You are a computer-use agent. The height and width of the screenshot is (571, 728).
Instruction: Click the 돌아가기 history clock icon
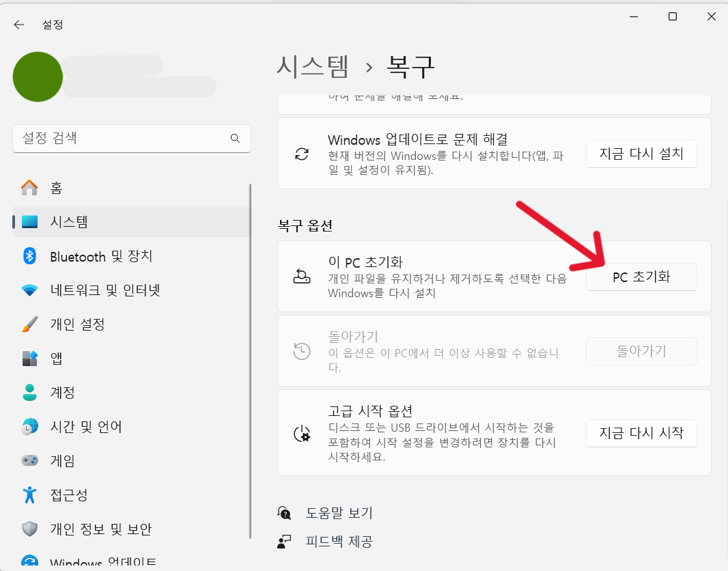302,351
